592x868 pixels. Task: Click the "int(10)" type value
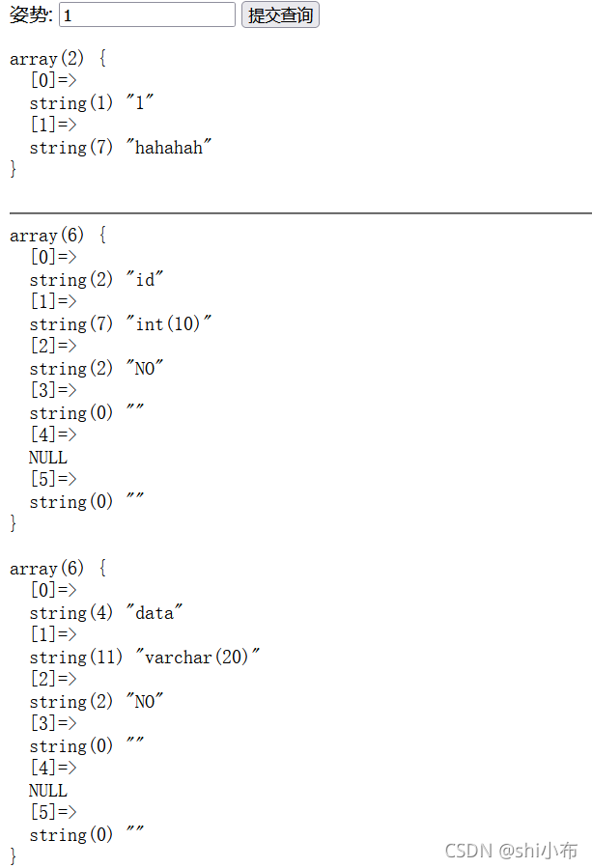[x=168, y=323]
